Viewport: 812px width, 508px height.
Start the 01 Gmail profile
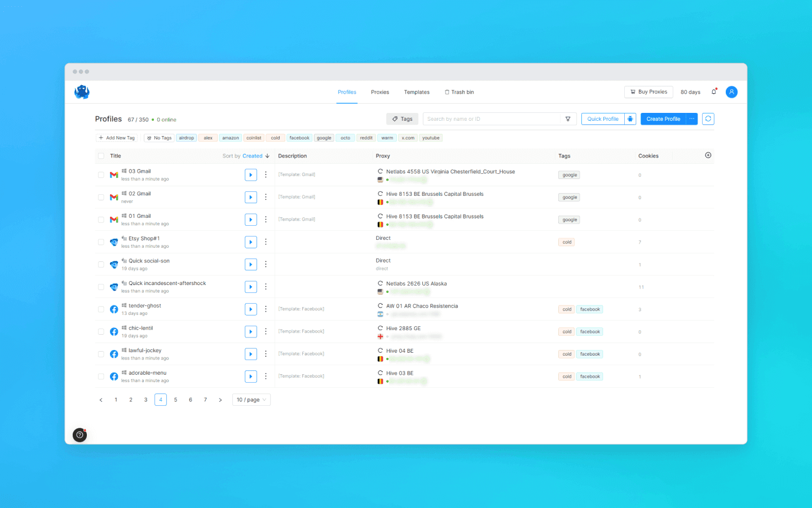(251, 220)
